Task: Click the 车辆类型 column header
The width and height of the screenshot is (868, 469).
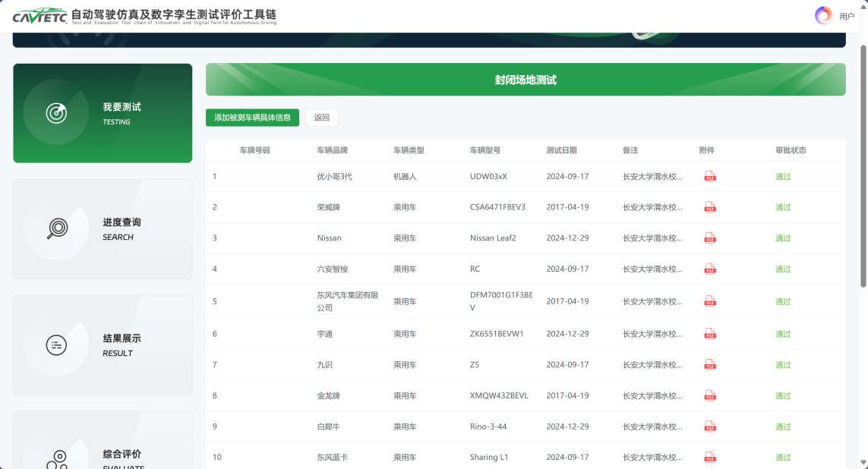Action: point(409,150)
